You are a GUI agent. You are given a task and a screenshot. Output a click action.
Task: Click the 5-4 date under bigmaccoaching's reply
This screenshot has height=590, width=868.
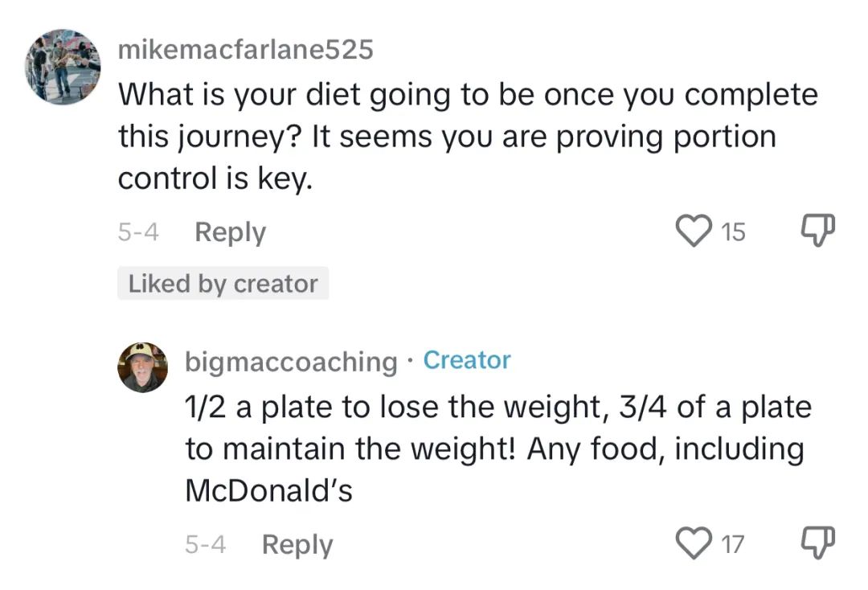[205, 545]
